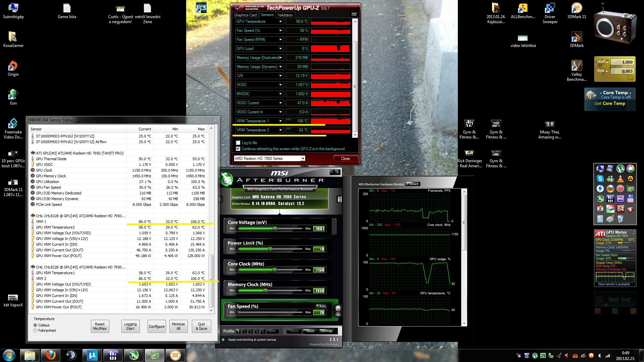Open the AMD Radeon HD 7900 Series combo box

click(x=269, y=159)
